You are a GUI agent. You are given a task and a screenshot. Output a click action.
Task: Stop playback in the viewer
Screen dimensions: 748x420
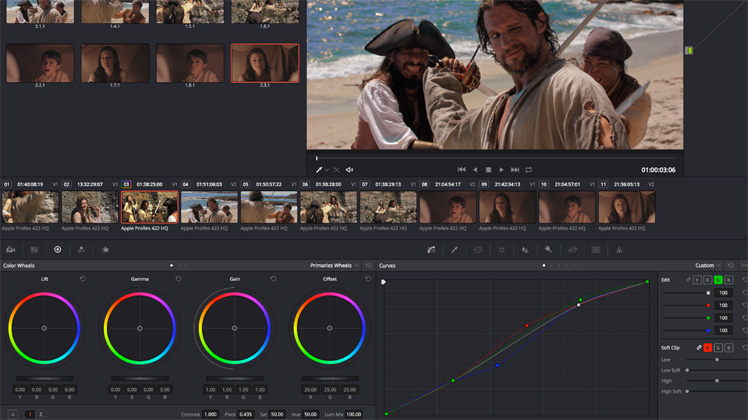pyautogui.click(x=488, y=170)
